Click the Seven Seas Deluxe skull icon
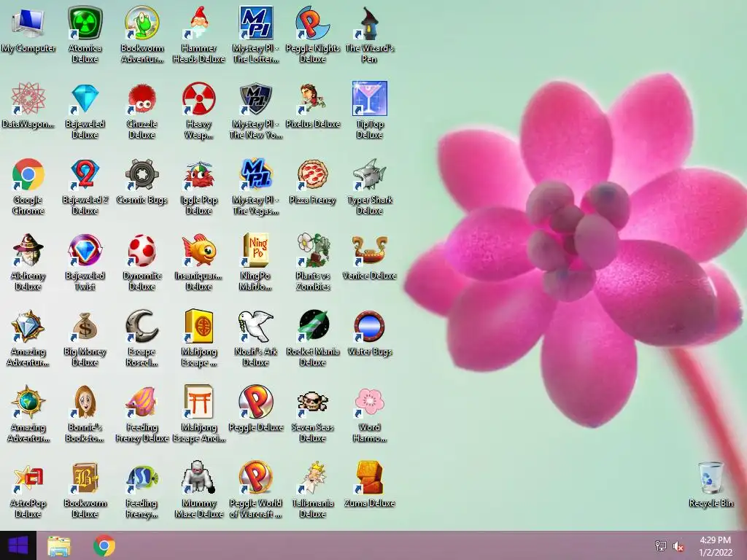Viewport: 747px width, 560px height. (312, 402)
